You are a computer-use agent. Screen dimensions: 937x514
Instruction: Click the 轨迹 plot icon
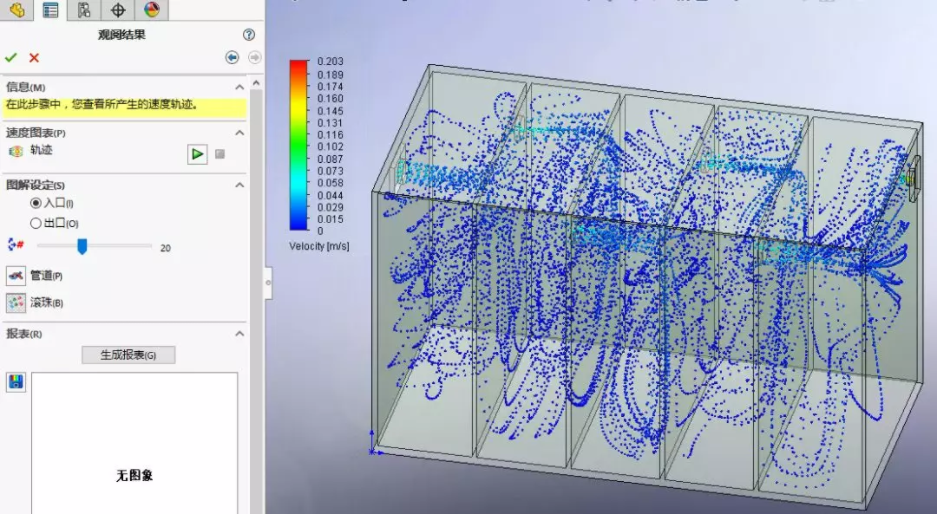tap(16, 151)
